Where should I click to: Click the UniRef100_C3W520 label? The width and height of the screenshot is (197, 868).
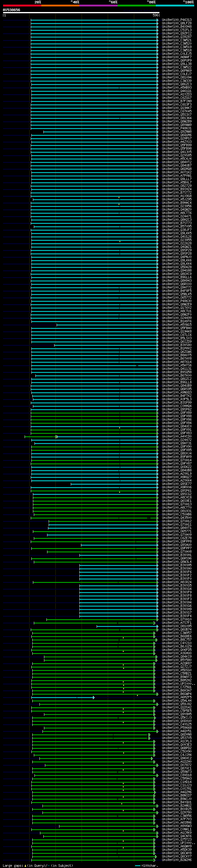177,43
